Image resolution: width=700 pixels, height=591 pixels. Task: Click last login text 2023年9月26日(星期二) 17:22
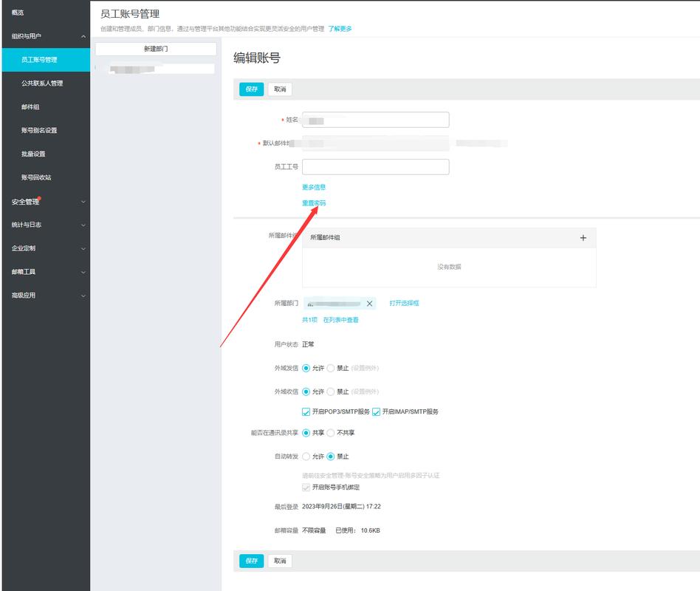(342, 507)
